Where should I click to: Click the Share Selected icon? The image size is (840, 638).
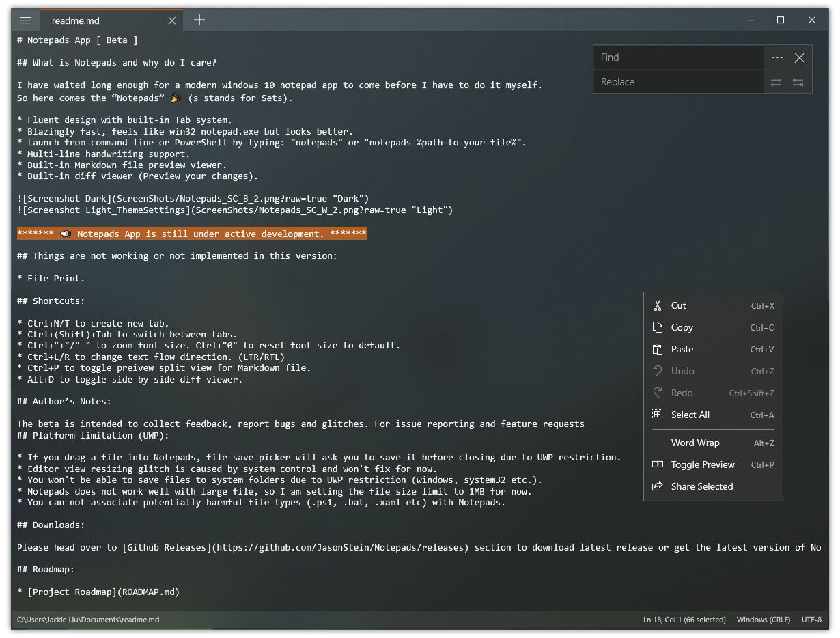(x=658, y=486)
